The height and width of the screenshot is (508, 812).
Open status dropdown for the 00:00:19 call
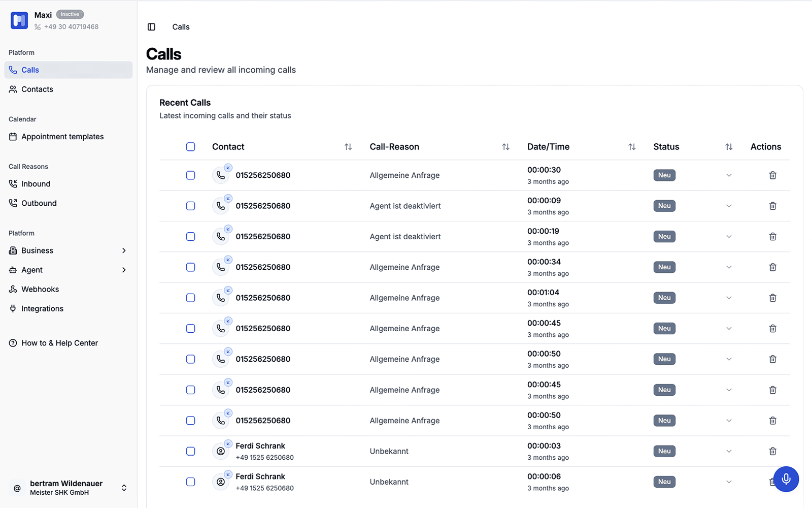[x=729, y=237]
